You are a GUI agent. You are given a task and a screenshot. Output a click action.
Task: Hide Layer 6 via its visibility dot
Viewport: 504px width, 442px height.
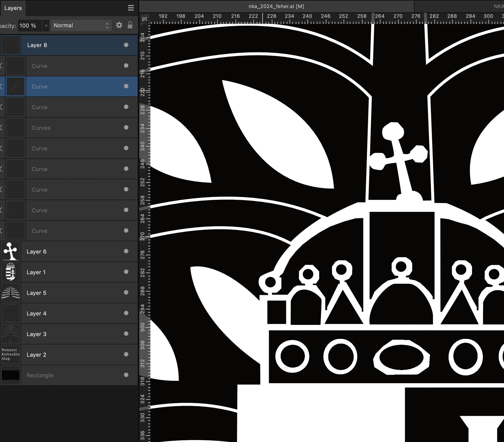126,251
